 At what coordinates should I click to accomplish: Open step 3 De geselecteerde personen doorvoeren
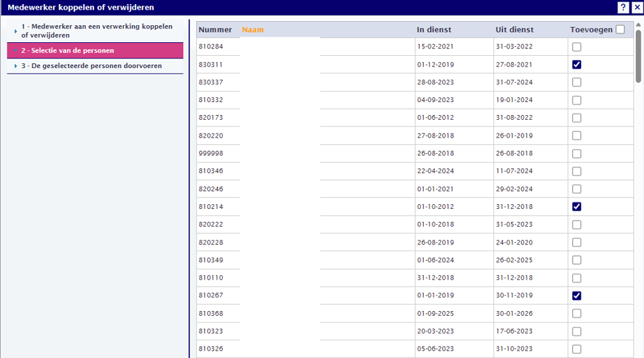pos(91,65)
